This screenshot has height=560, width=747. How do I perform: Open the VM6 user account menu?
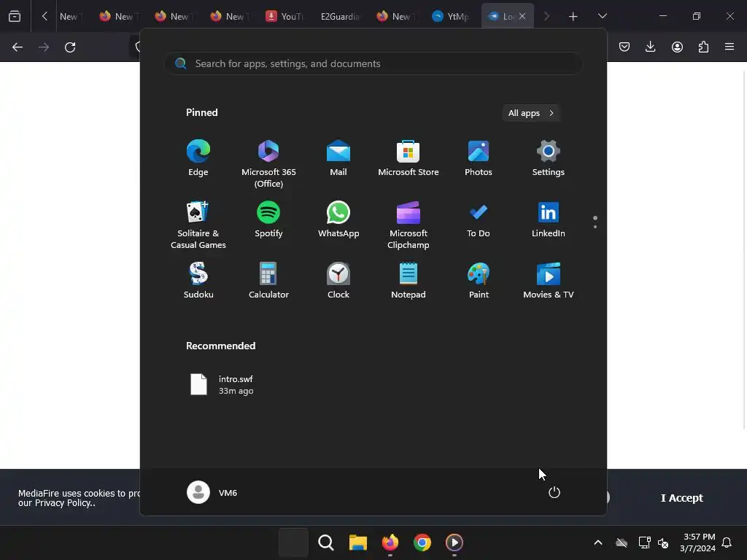(x=212, y=492)
